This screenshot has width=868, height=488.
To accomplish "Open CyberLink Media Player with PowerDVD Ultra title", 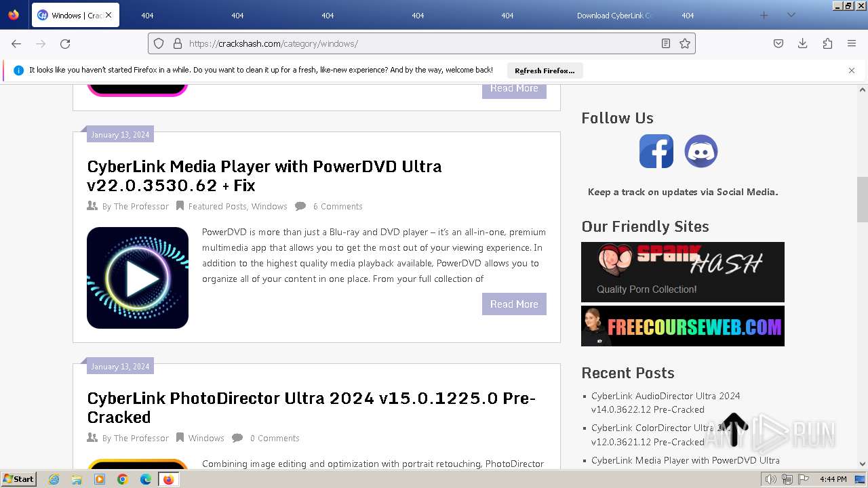I will click(264, 176).
